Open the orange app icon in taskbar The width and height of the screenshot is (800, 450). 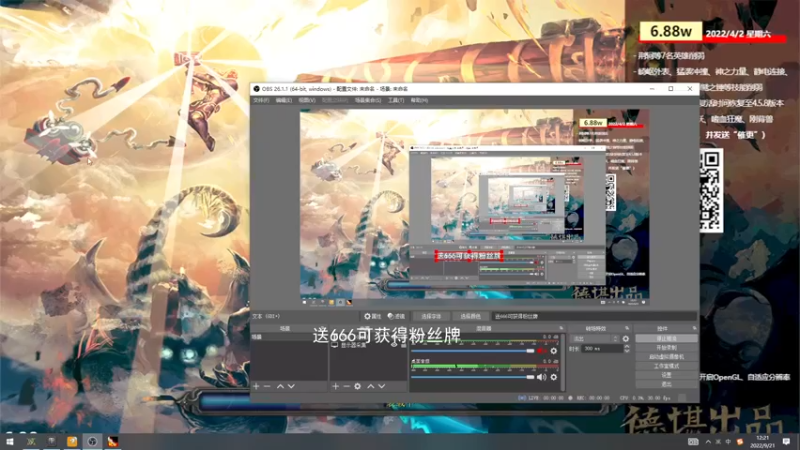72,441
